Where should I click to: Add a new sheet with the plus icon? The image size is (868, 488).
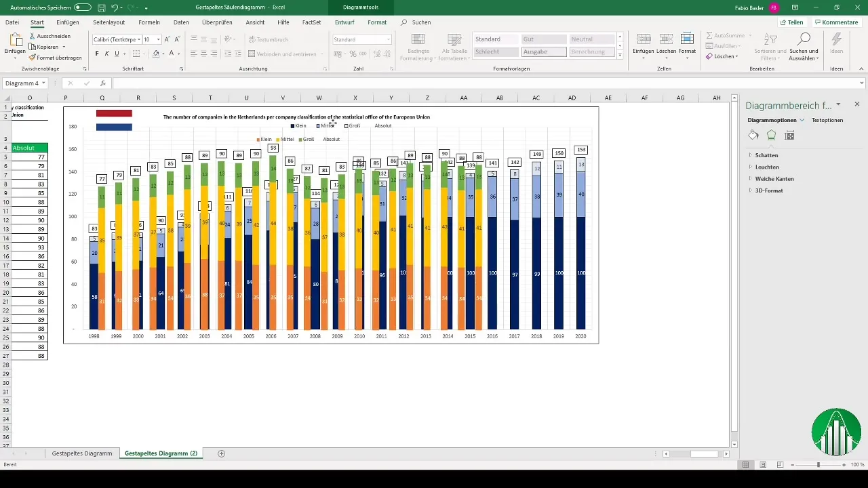coord(222,453)
